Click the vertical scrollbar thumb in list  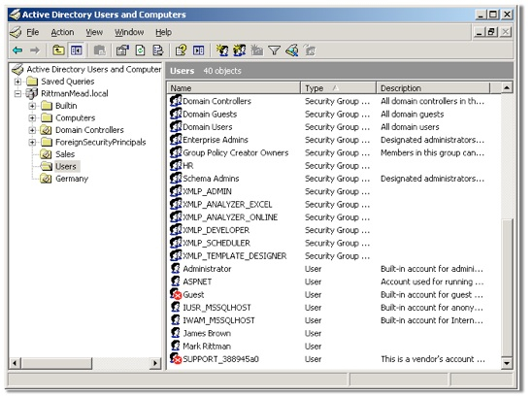click(x=507, y=288)
